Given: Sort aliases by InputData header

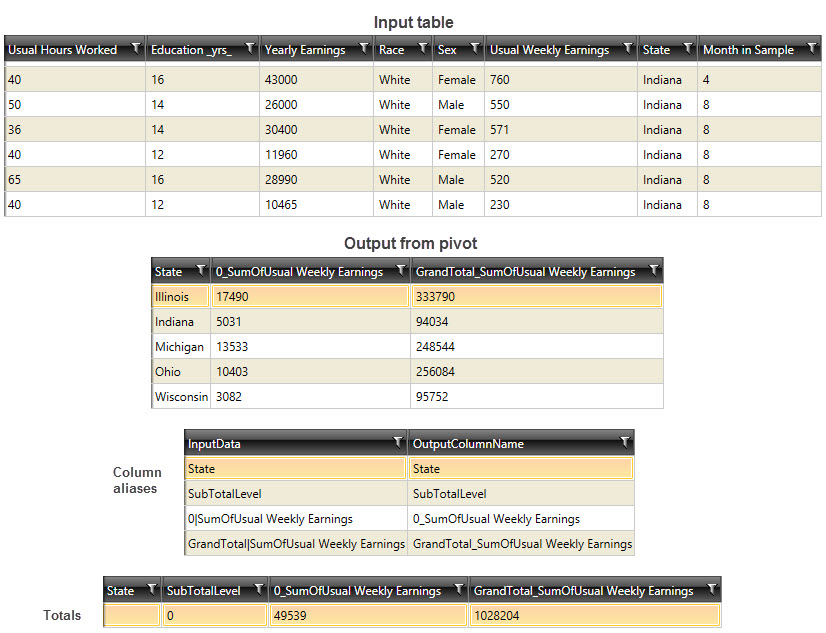Looking at the screenshot, I should [214, 444].
